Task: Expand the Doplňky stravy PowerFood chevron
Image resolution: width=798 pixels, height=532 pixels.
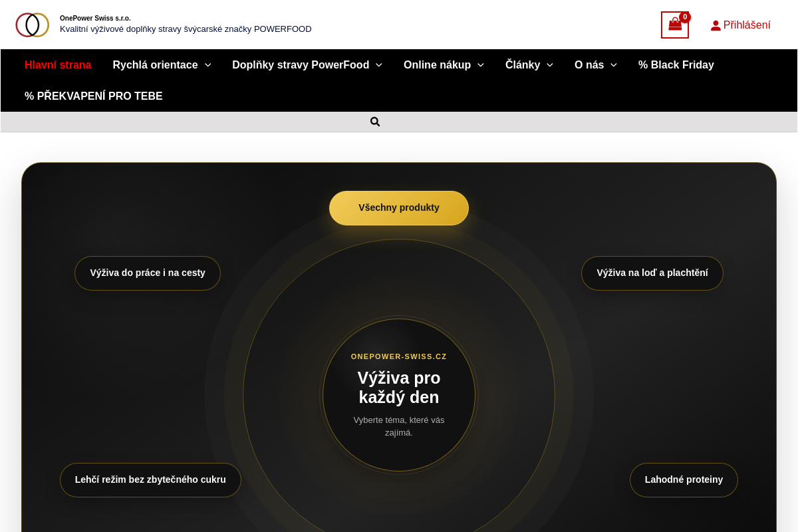Action: (x=379, y=65)
